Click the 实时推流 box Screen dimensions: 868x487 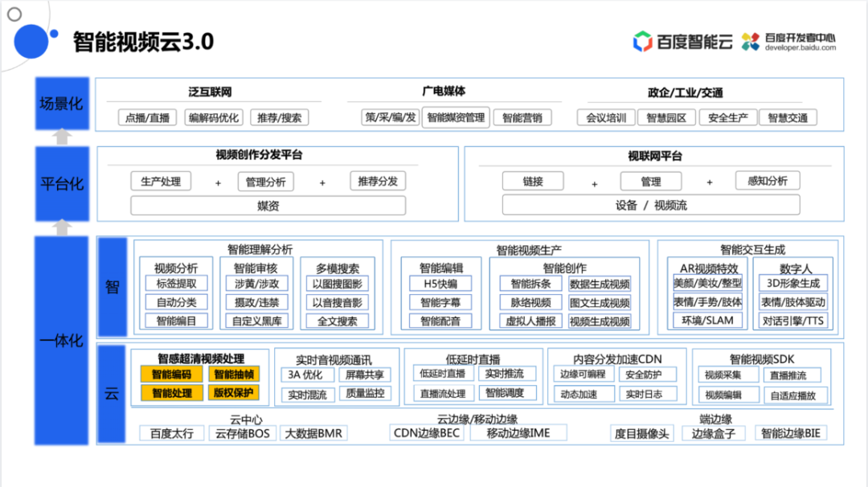pos(507,374)
